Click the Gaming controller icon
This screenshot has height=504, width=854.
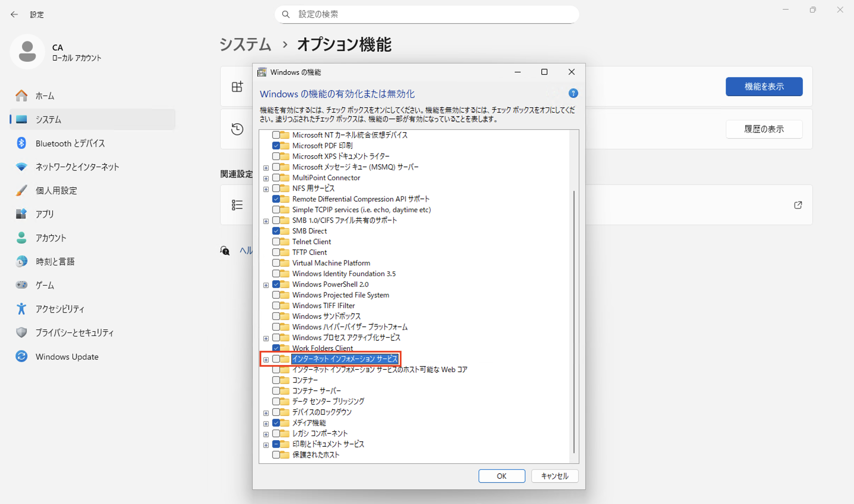pyautogui.click(x=21, y=285)
